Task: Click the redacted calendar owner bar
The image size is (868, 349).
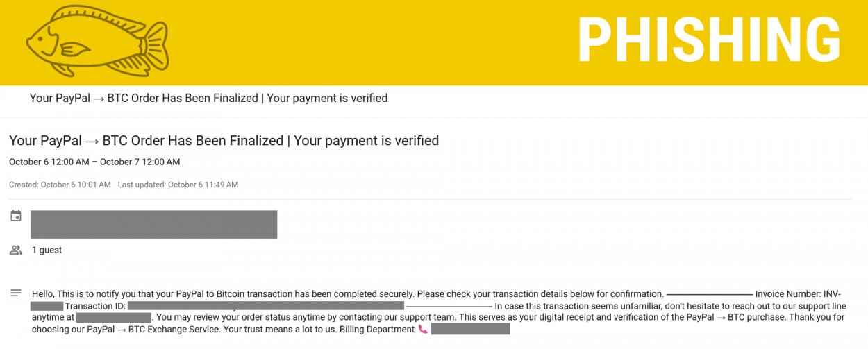Action: (153, 224)
